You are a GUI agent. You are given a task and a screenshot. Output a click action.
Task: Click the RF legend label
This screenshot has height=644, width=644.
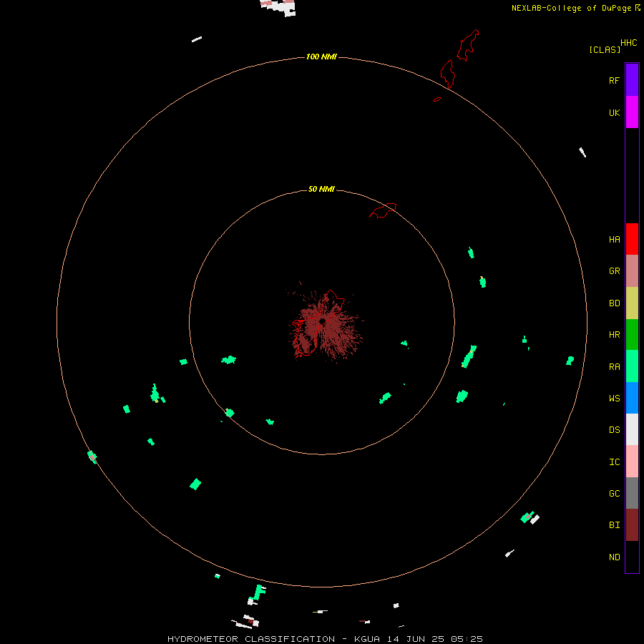(614, 80)
